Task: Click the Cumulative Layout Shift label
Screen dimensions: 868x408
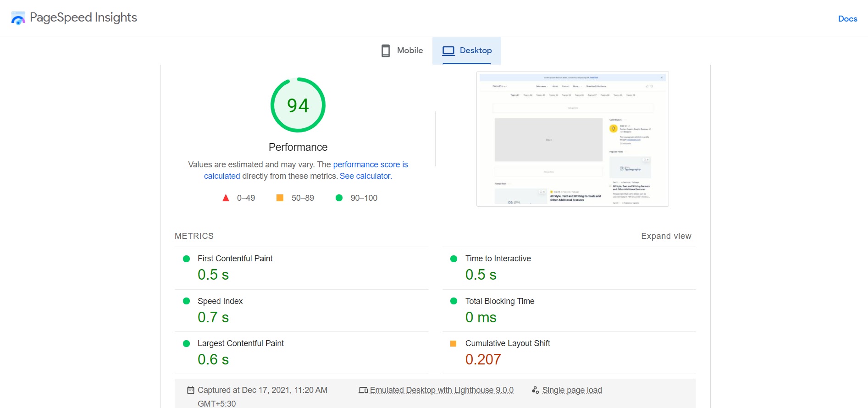Action: tap(508, 343)
